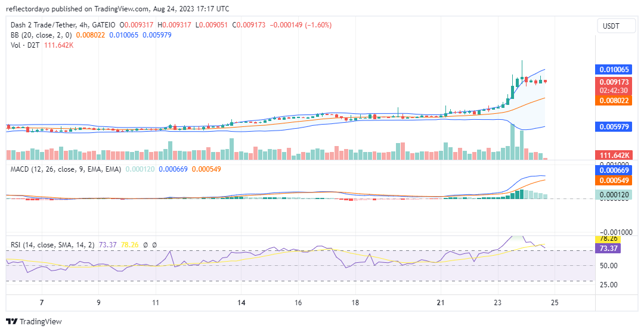
Task: Click date label 25 on time axis
Action: [555, 303]
